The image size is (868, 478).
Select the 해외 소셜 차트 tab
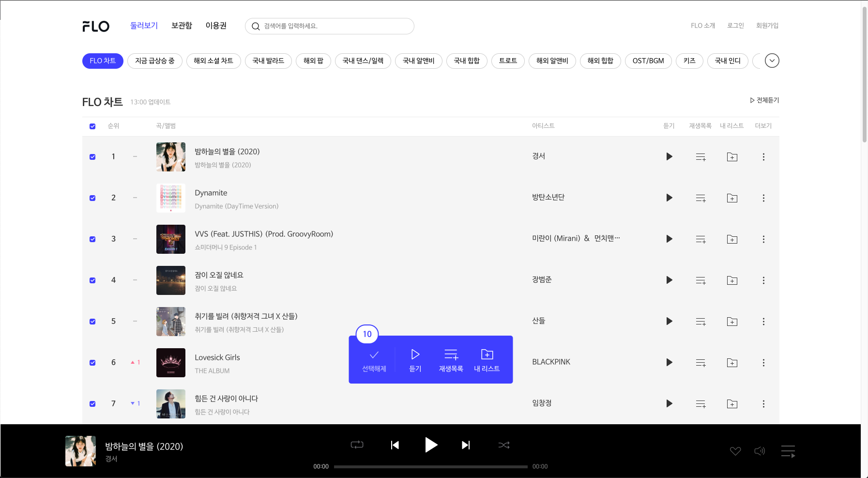click(213, 61)
